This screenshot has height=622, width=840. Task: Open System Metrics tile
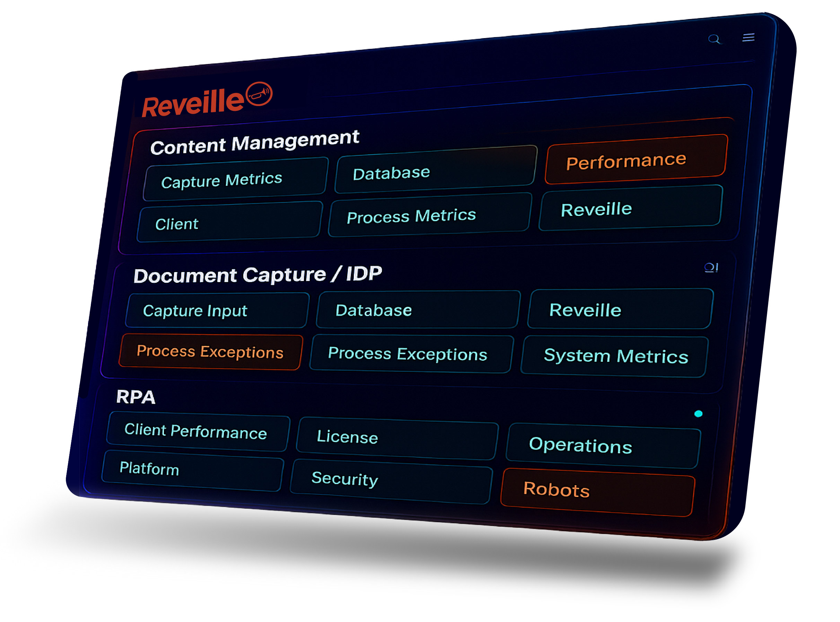pyautogui.click(x=615, y=356)
